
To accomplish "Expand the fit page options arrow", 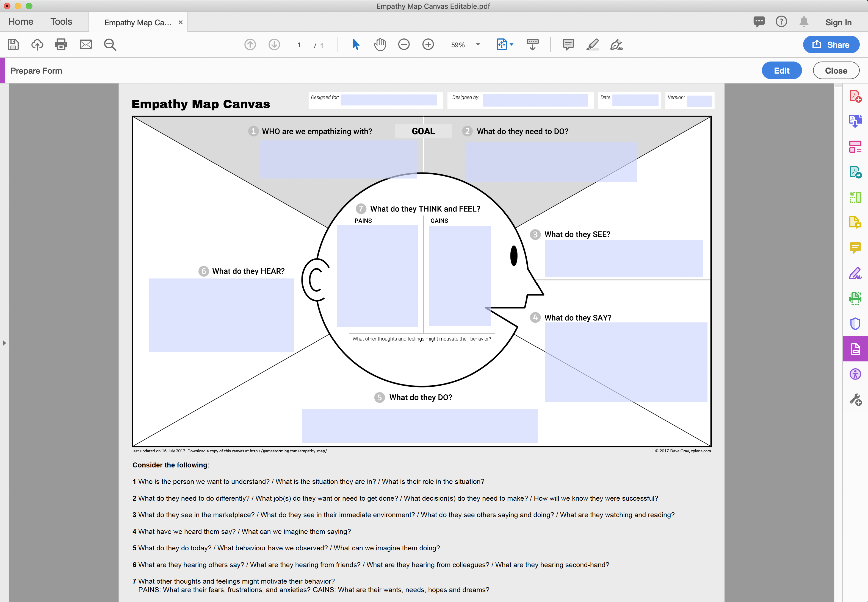I will tap(512, 44).
